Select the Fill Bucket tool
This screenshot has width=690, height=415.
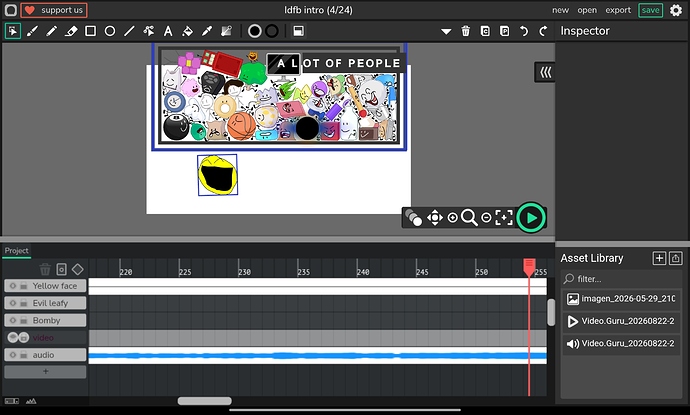point(187,31)
